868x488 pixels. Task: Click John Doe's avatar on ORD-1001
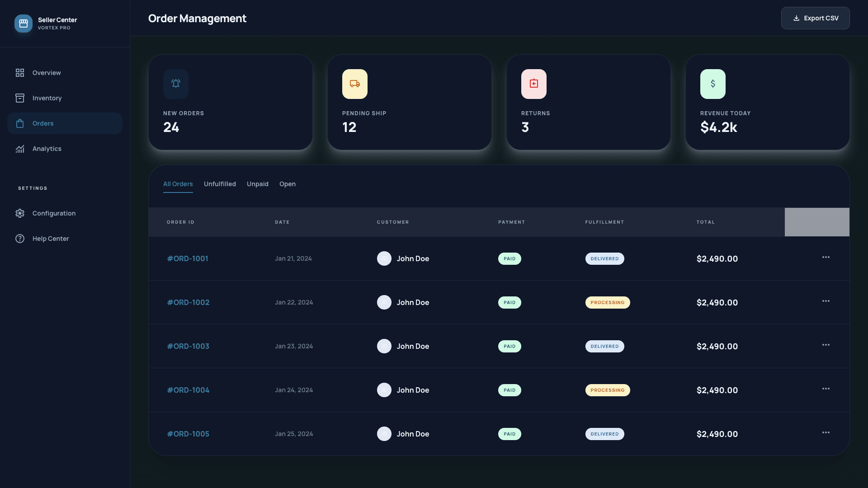(x=384, y=258)
